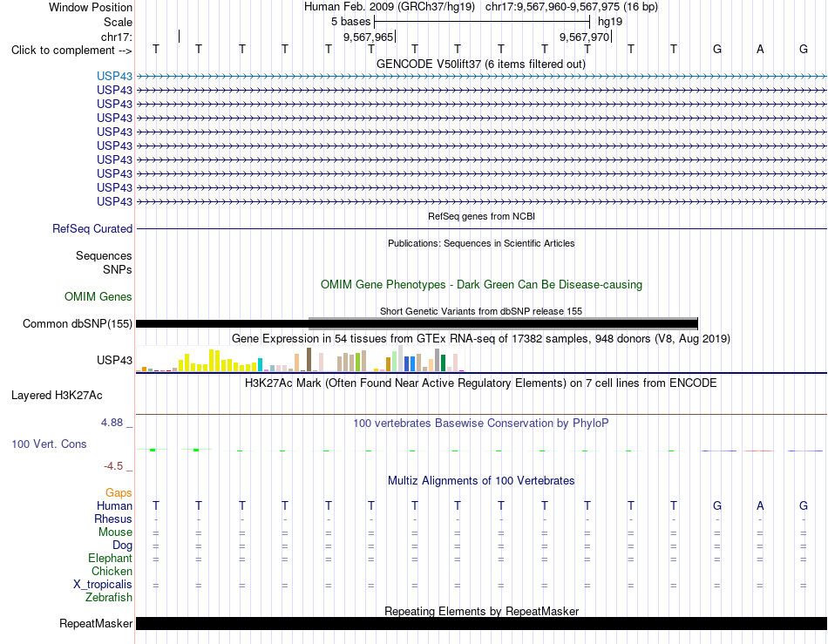This screenshot has height=644, width=828.
Task: Select the 'Rhesus' alignment row label
Action: 113,519
